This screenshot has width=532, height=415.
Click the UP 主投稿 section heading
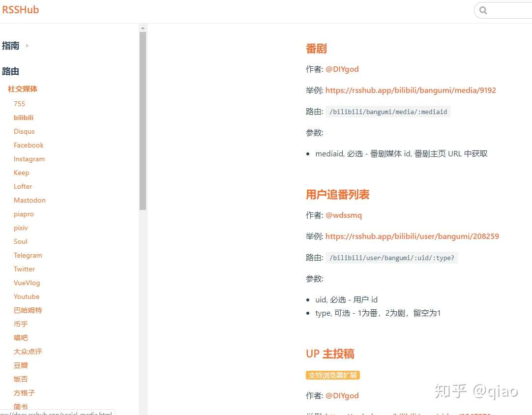[330, 354]
